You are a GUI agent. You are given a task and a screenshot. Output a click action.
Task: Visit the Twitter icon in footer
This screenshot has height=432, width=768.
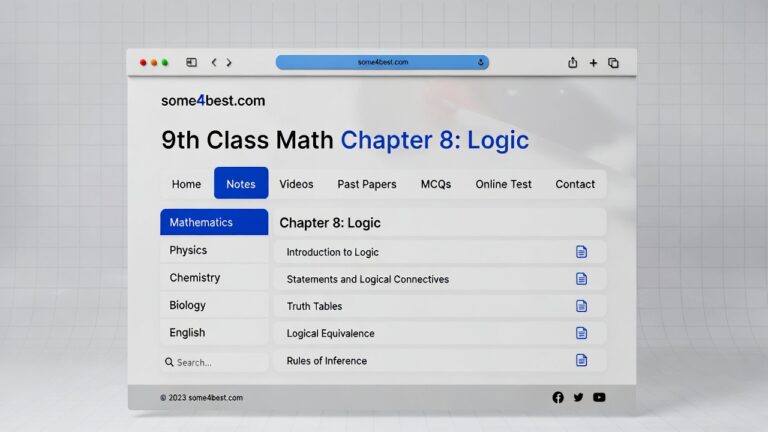pyautogui.click(x=578, y=397)
